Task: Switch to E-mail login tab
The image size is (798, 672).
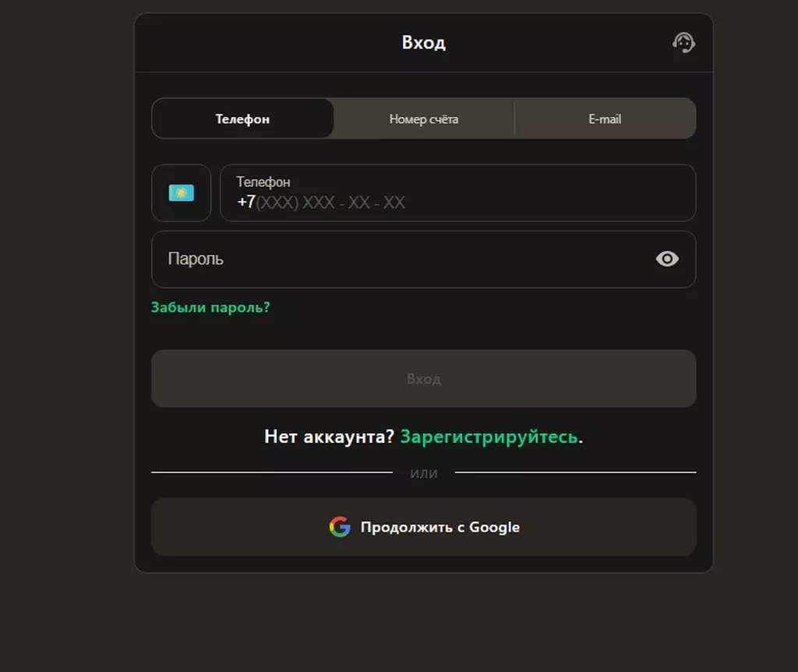Action: coord(605,118)
